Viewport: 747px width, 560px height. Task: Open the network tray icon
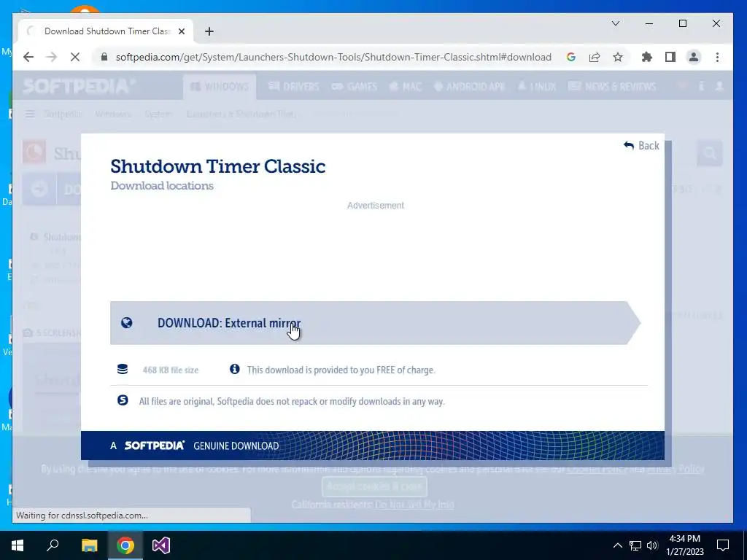[x=635, y=545]
